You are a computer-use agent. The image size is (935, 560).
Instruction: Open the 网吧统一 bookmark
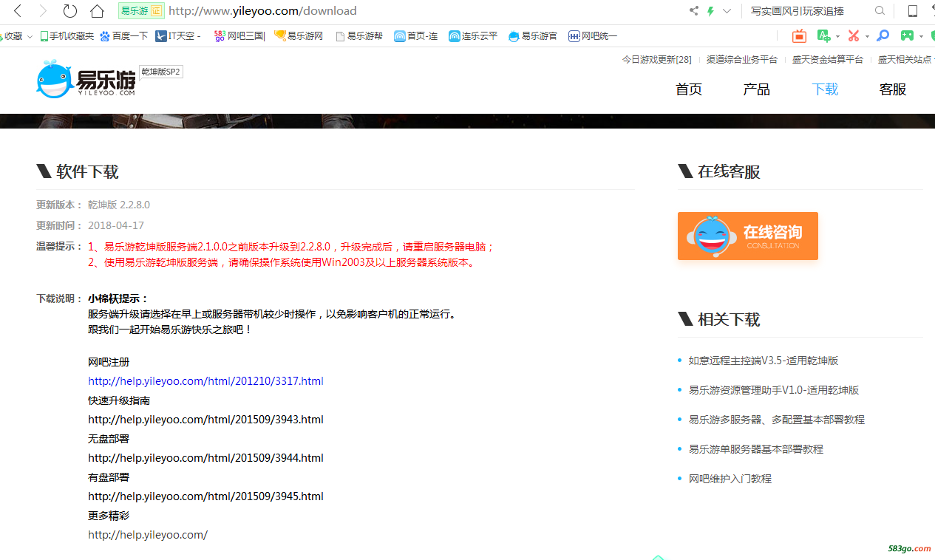pos(593,35)
